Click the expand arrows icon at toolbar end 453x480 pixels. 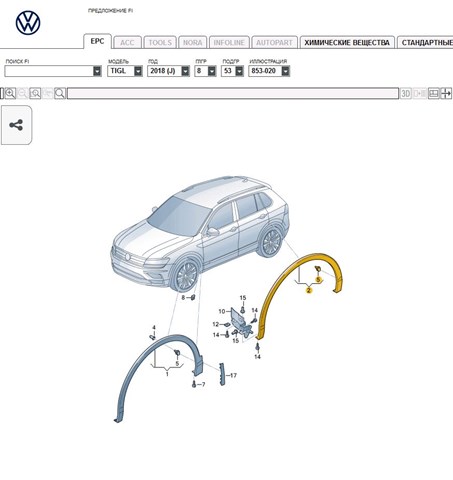pyautogui.click(x=446, y=93)
